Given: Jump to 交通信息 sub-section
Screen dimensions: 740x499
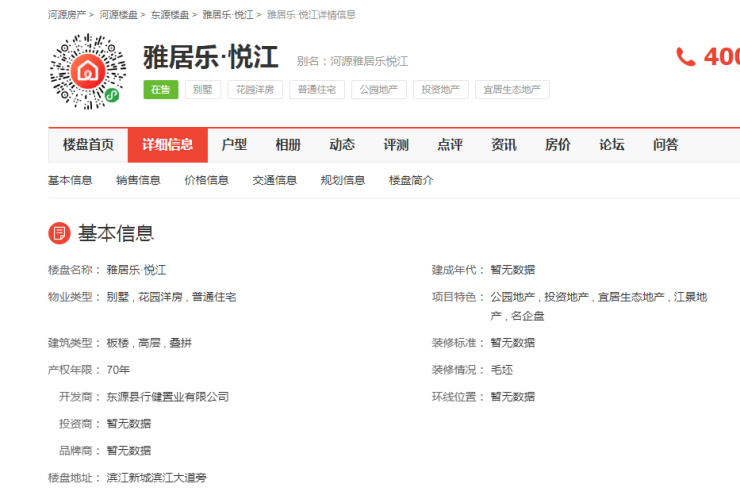Looking at the screenshot, I should (x=274, y=180).
